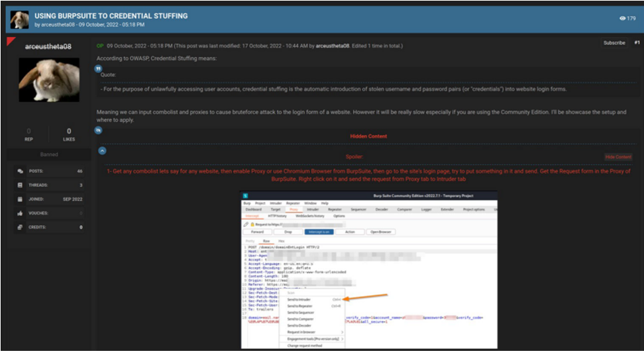The height and width of the screenshot is (351, 644).
Task: Click the Banned status label
Action: pos(49,154)
